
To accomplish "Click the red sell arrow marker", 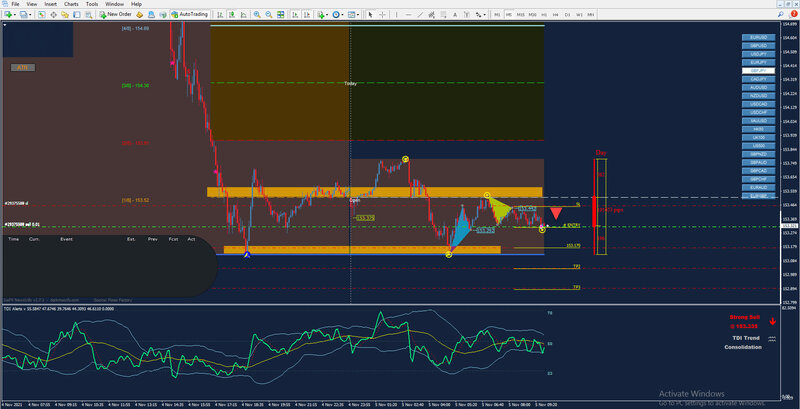I will pos(557,214).
